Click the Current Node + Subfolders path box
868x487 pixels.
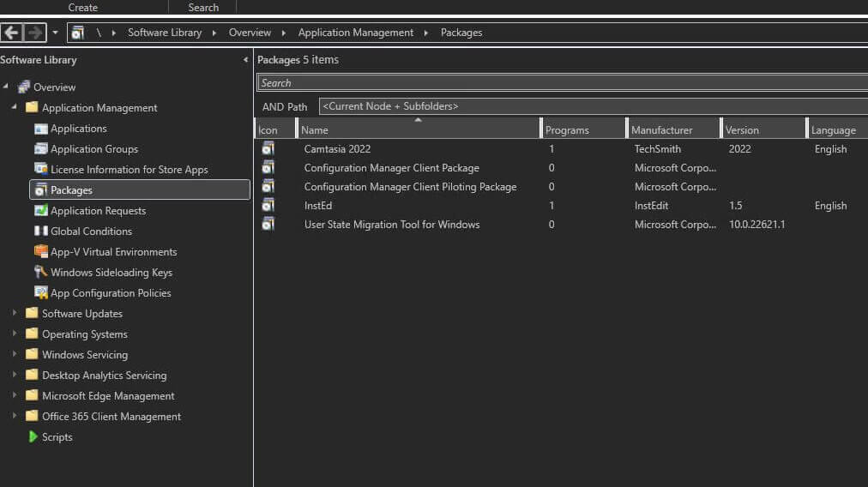tap(594, 106)
